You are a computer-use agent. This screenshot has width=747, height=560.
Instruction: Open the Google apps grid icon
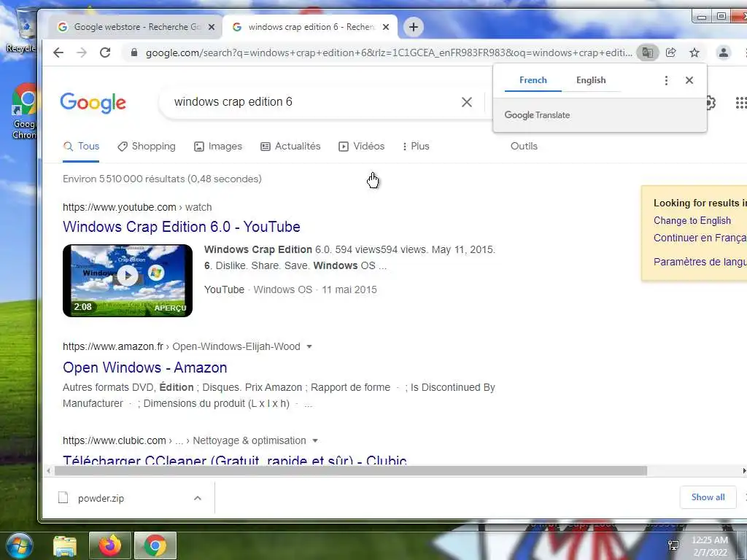(741, 102)
